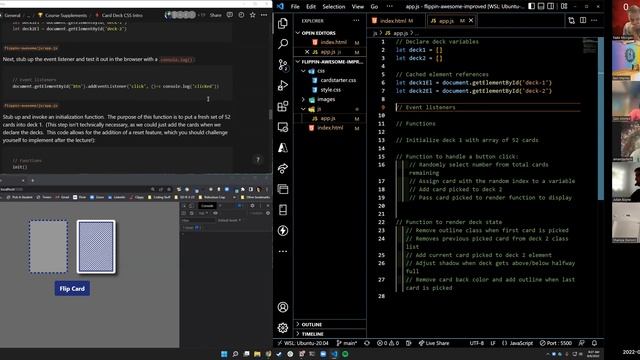Close the app.js editor tab
This screenshot has height=360, width=640.
click(471, 20)
